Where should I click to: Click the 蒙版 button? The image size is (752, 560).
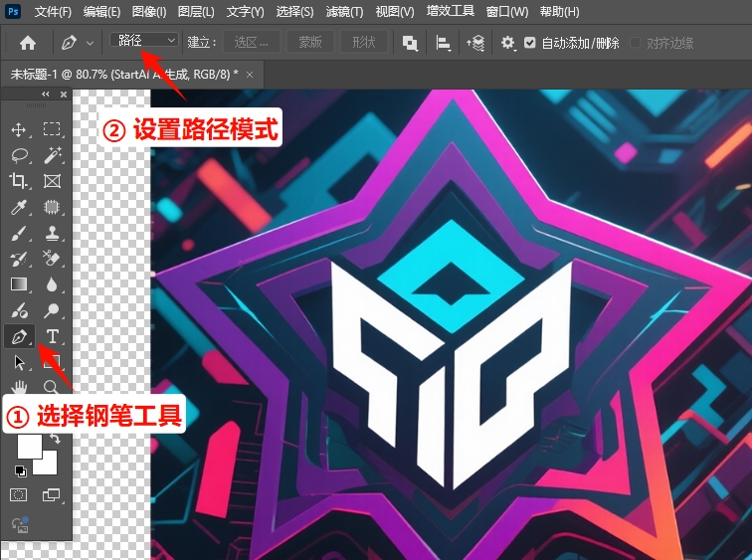click(x=309, y=43)
